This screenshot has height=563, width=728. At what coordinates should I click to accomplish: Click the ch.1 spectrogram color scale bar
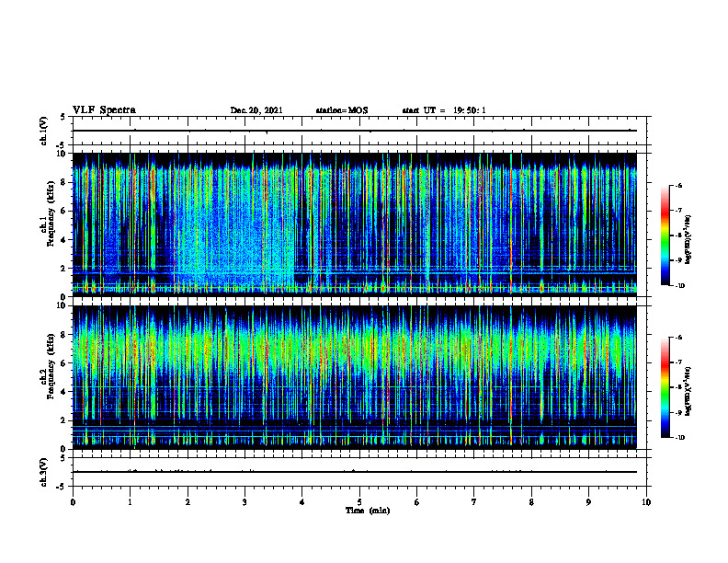tap(665, 236)
